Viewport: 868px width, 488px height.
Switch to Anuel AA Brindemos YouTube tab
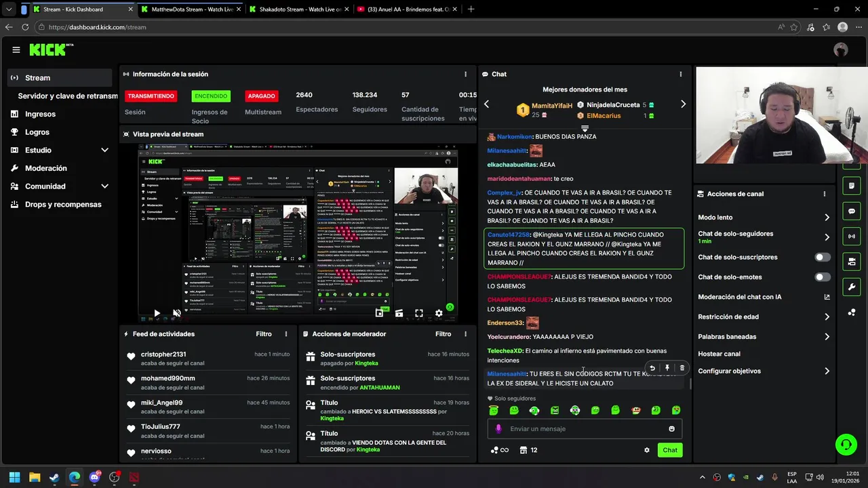coord(407,9)
